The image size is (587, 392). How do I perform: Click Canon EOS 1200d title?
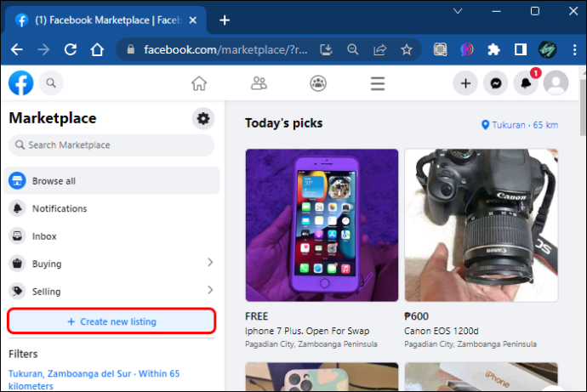(442, 331)
